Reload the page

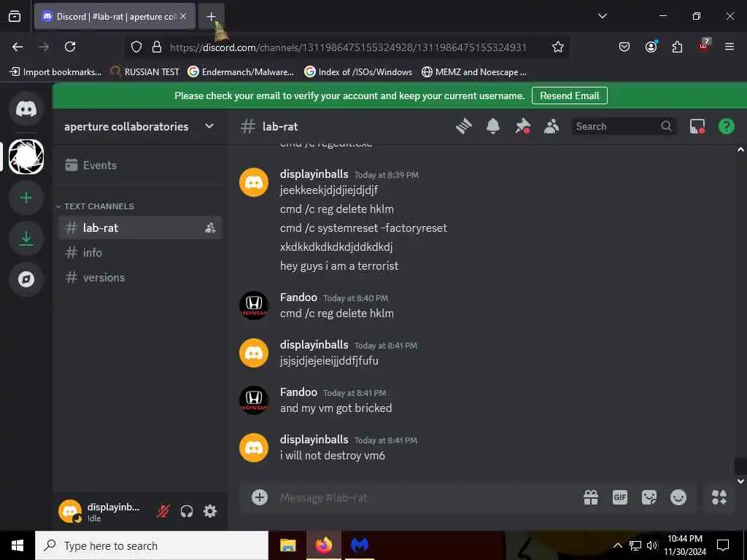(x=70, y=47)
